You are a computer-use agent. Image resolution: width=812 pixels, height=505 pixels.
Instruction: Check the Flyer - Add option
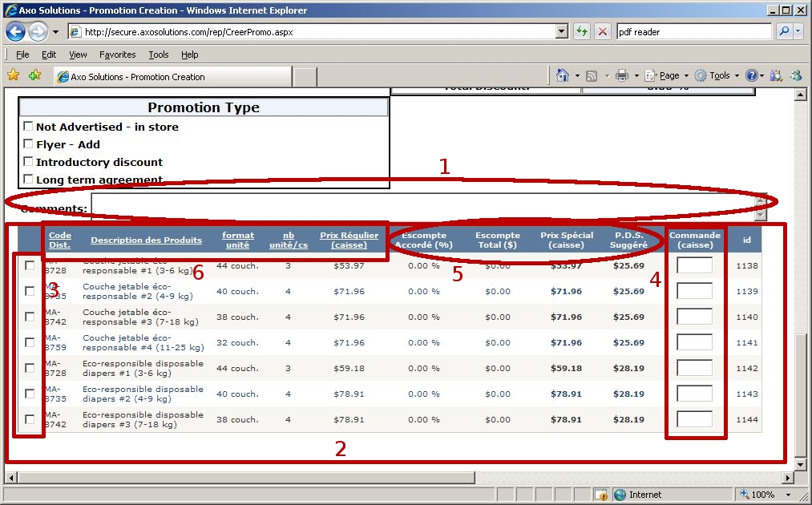(29, 143)
